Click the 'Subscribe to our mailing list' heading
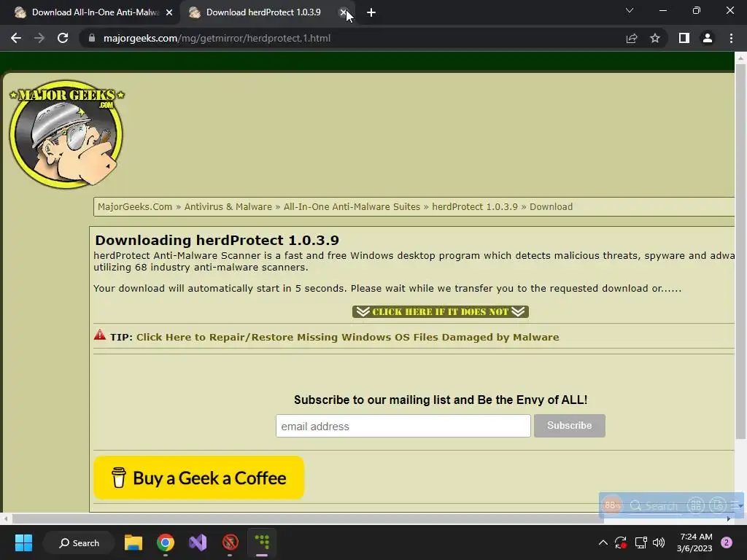This screenshot has width=747, height=560. click(x=440, y=400)
